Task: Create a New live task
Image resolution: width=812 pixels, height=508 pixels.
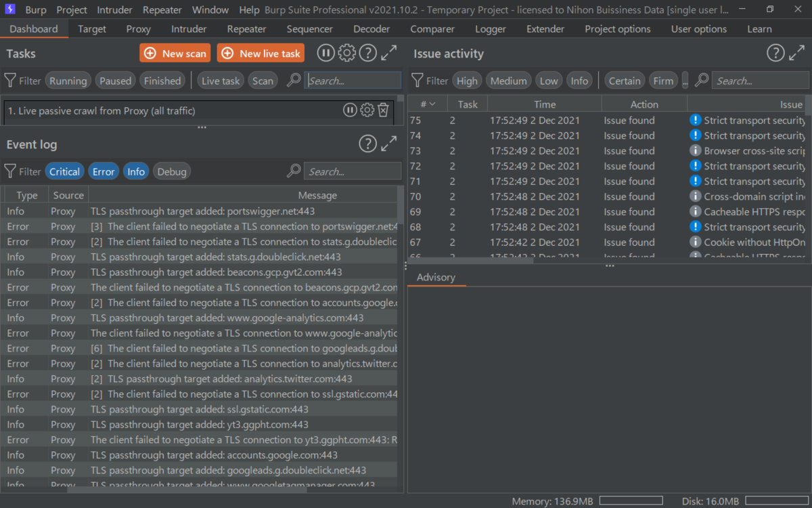Action: click(261, 54)
